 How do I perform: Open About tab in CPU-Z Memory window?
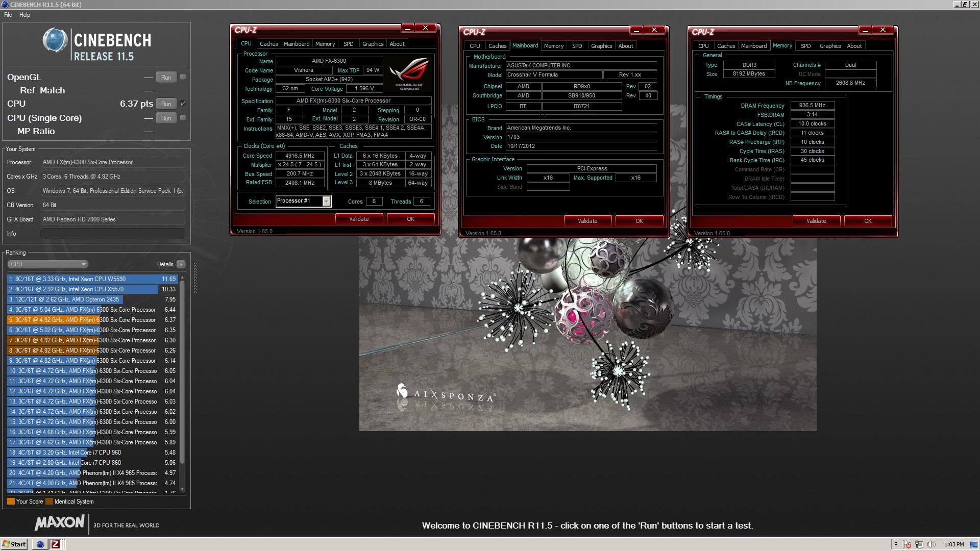pos(854,46)
